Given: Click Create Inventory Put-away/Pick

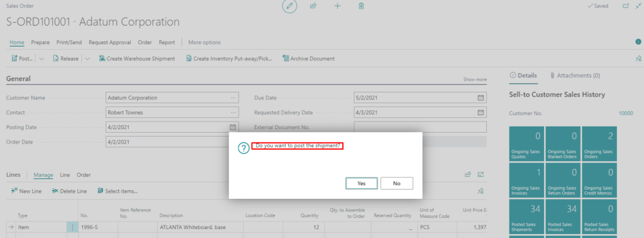Looking at the screenshot, I should click(229, 59).
